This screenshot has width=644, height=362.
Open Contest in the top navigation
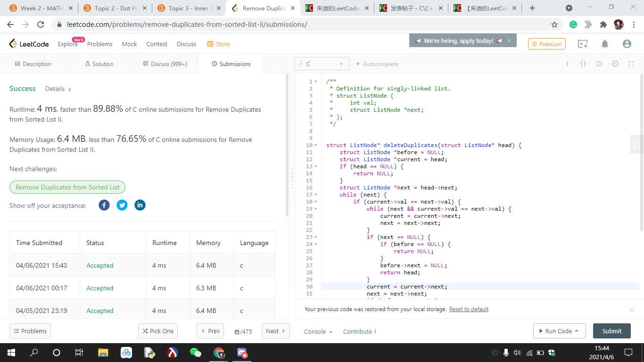point(157,44)
